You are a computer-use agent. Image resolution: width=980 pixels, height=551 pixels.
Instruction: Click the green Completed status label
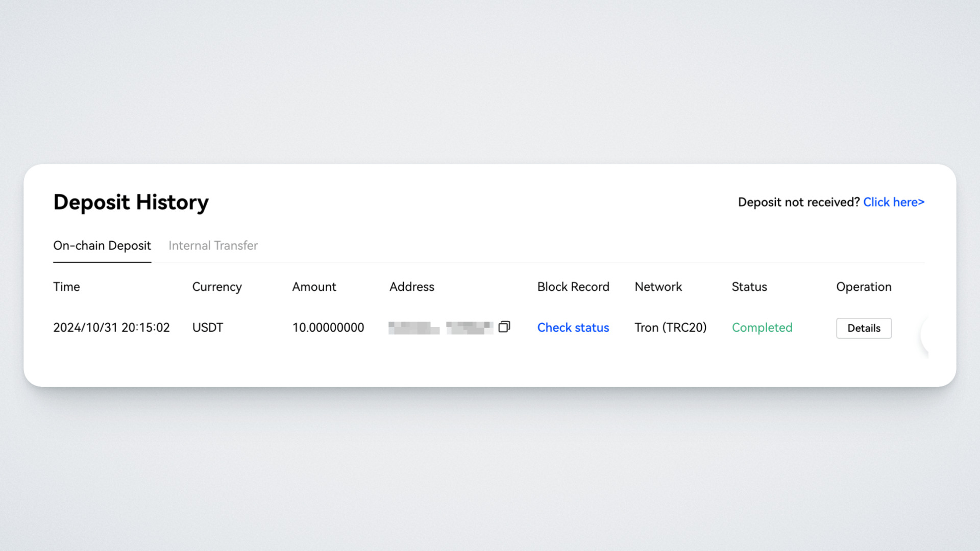[762, 328]
